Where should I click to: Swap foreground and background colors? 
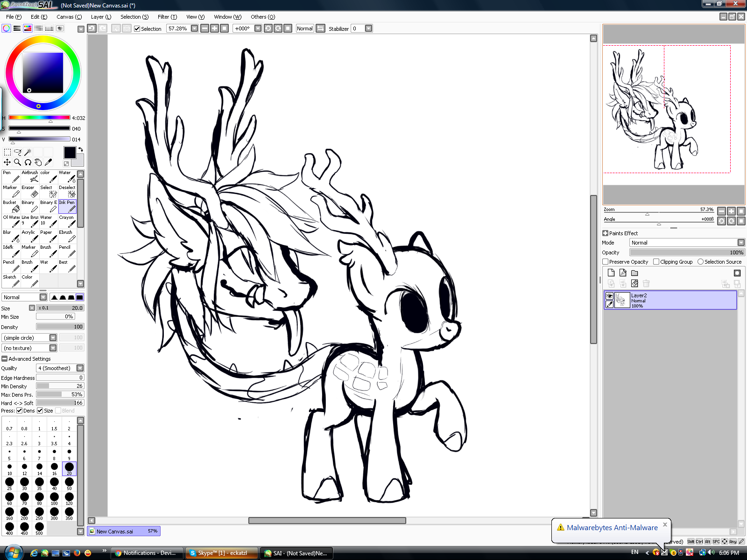coord(80,150)
